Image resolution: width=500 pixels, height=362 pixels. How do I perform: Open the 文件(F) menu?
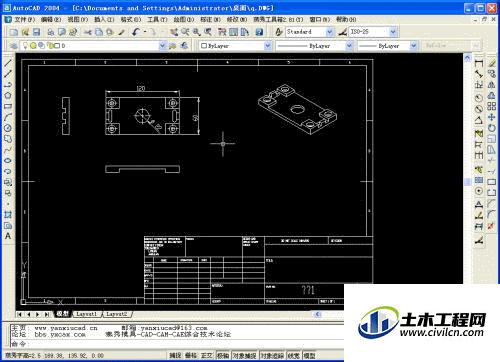(24, 20)
